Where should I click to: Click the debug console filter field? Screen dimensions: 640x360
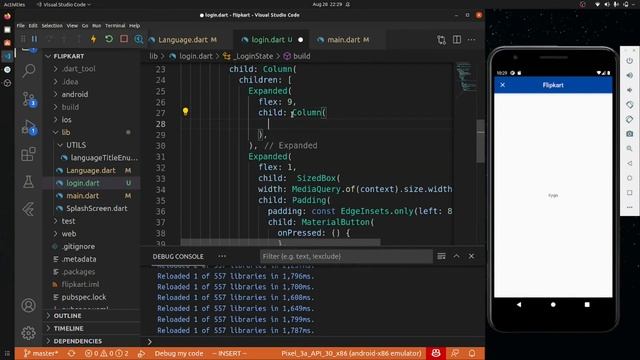(x=346, y=256)
